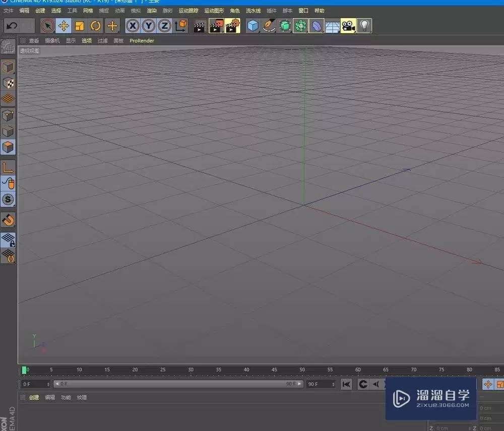The height and width of the screenshot is (431, 504).
Task: Open the 运动图形 menu
Action: [214, 11]
